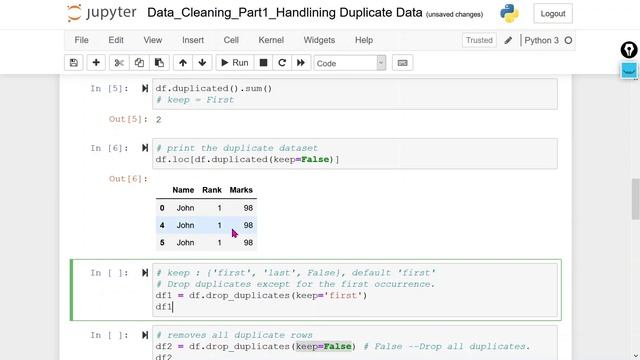Open the Cell menu

[x=231, y=40]
